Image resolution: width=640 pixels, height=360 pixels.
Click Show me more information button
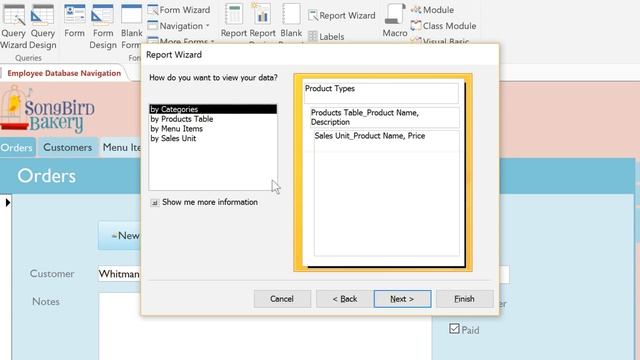[155, 202]
